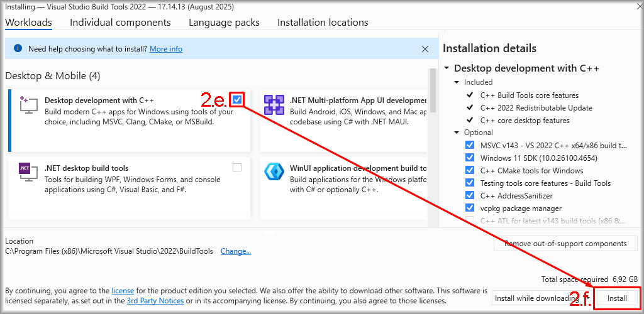
Task: Switch to the Individual components tab
Action: click(x=120, y=23)
